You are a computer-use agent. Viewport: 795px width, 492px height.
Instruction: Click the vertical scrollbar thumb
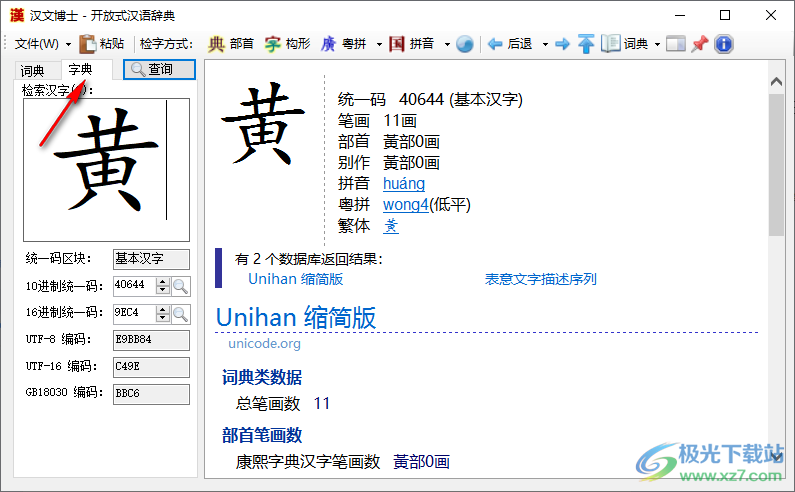[776, 165]
